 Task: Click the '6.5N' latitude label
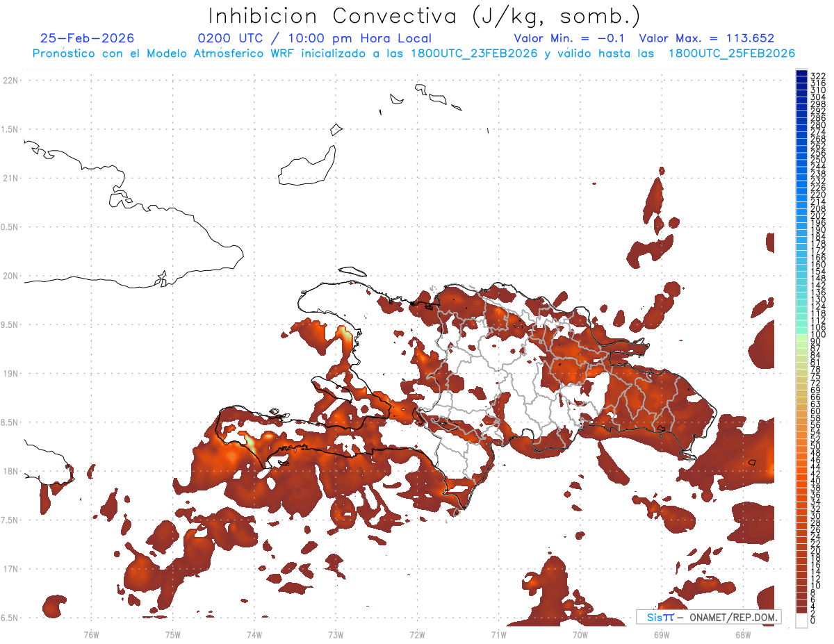pos(10,618)
